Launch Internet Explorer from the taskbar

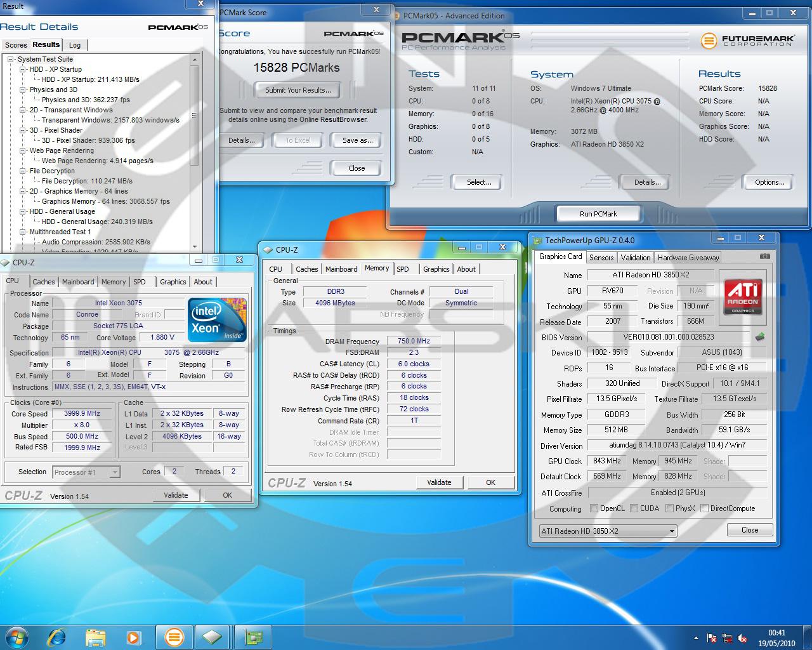pos(56,637)
